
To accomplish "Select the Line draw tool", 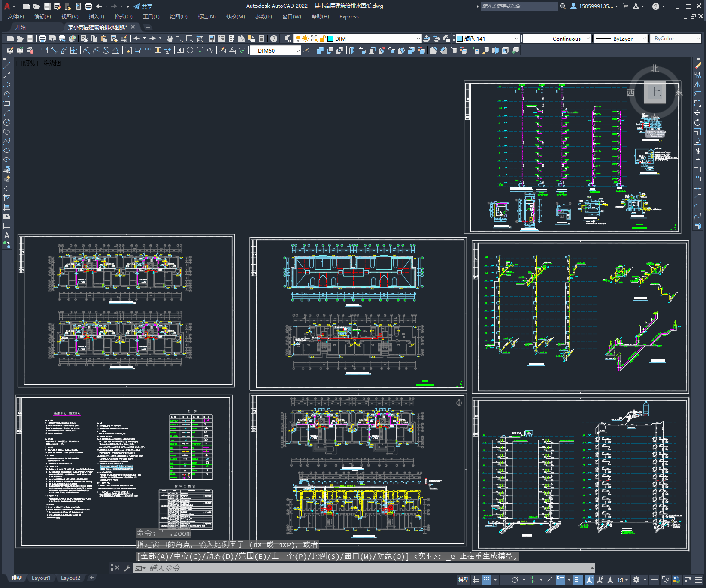I will tap(7, 66).
